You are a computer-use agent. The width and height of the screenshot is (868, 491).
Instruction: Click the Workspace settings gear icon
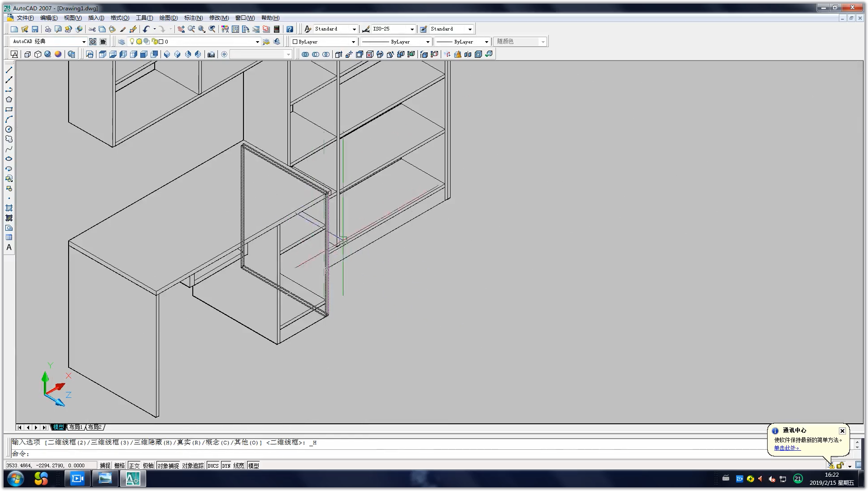click(93, 42)
